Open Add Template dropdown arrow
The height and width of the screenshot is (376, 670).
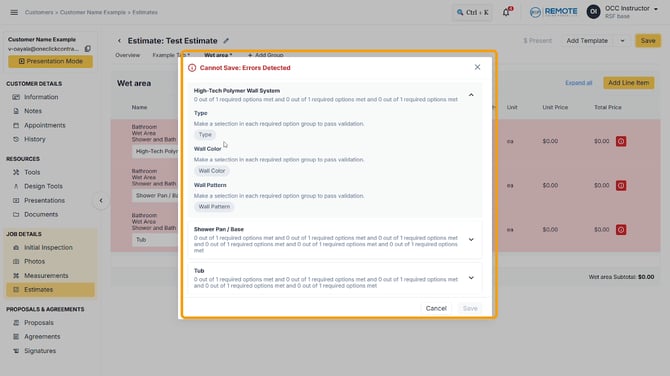[622, 41]
